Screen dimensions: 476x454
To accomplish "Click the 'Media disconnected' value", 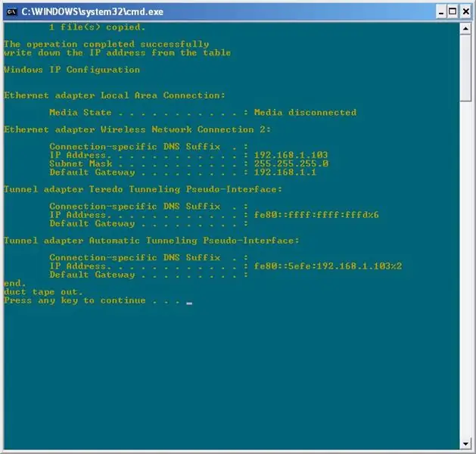I will click(306, 113).
